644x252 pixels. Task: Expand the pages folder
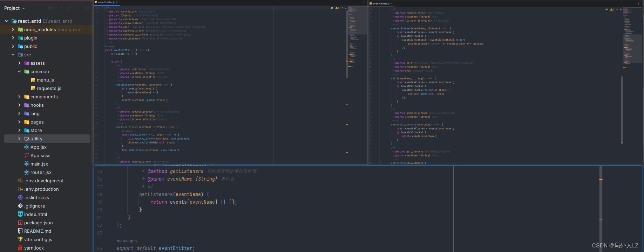click(19, 122)
